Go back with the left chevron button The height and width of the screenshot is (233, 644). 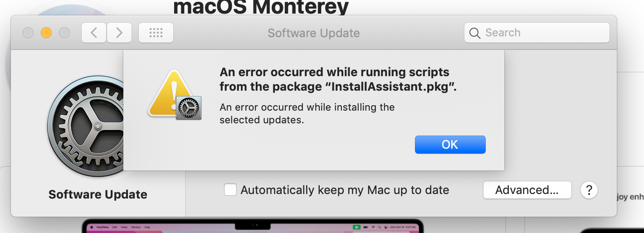coord(94,33)
